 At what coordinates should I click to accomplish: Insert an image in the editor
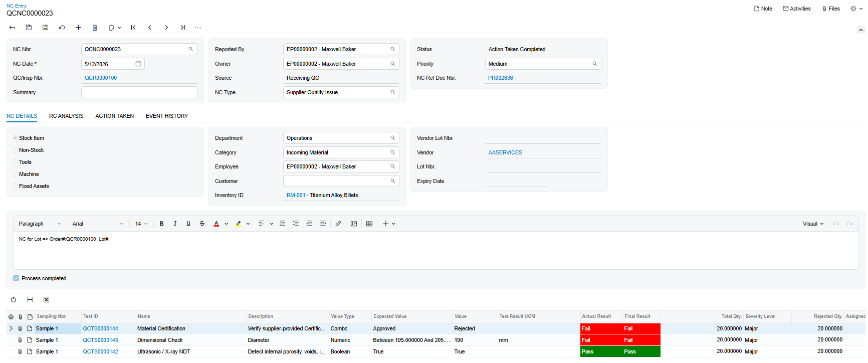pyautogui.click(x=354, y=224)
